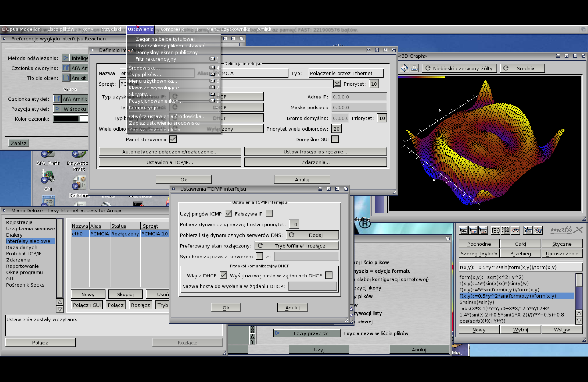Viewport: 588px width, 382px height.
Task: Select the 5*sin(x)*sin(y) function entry
Action: (517, 302)
